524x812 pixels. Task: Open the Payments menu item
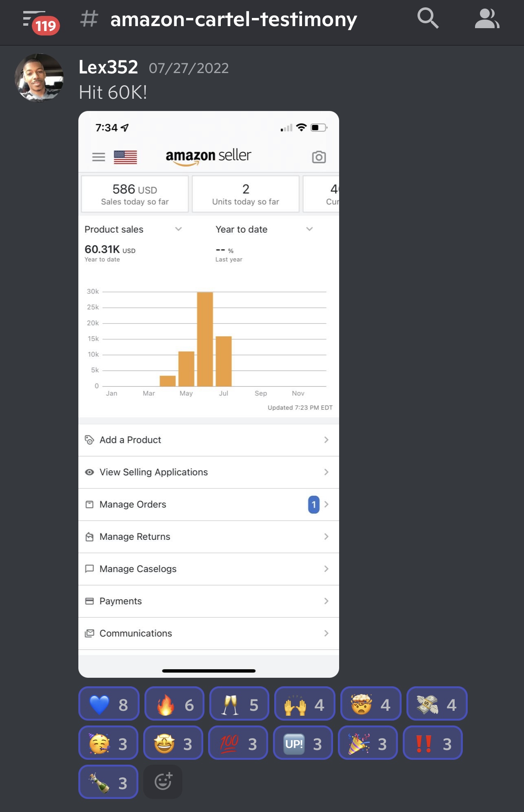point(209,601)
